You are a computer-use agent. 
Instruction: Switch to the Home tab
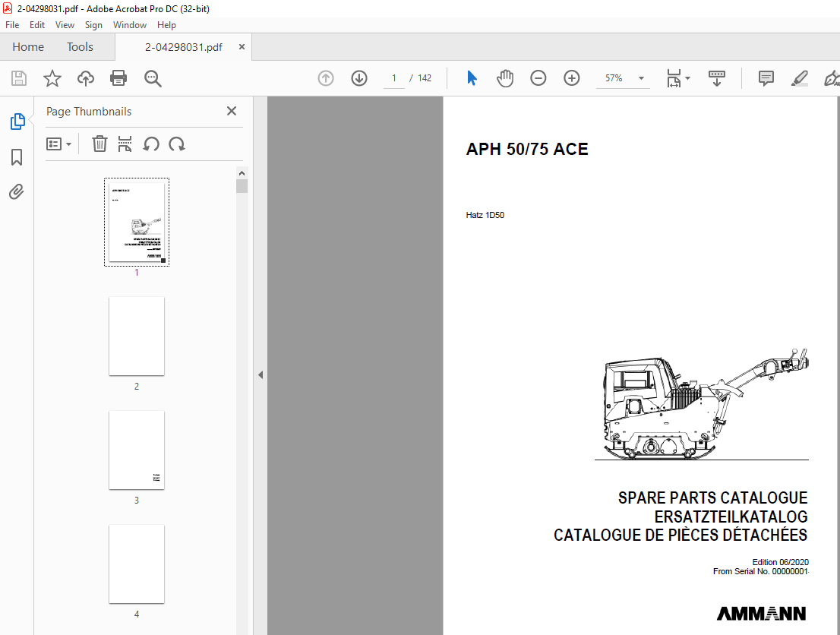[28, 47]
